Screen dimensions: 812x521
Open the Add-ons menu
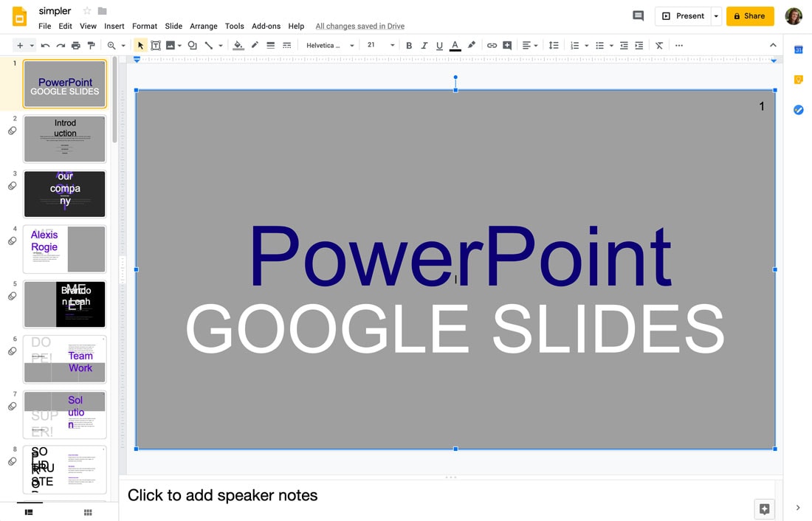(x=266, y=26)
